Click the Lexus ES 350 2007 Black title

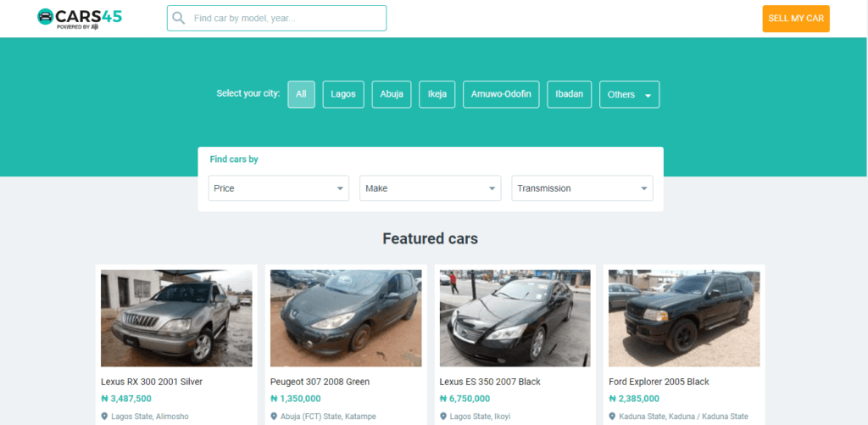tap(490, 382)
